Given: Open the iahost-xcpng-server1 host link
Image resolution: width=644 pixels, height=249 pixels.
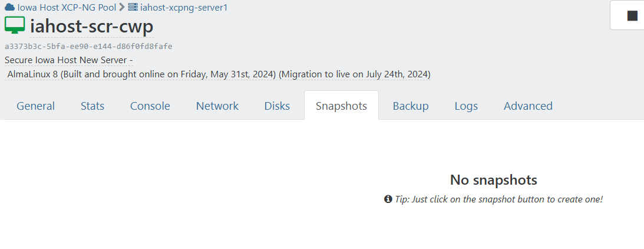Looking at the screenshot, I should pos(184,7).
